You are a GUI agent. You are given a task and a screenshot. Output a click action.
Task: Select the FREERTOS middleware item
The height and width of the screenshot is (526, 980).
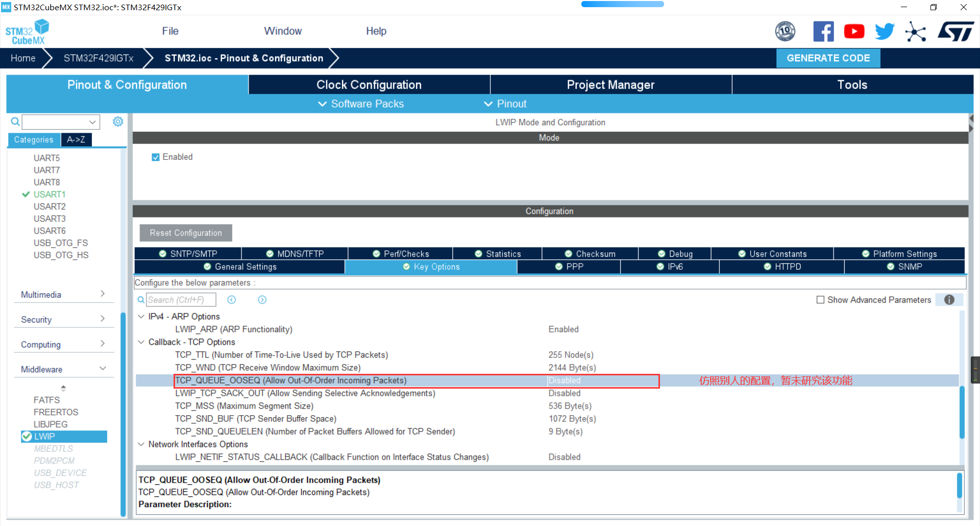coord(56,412)
